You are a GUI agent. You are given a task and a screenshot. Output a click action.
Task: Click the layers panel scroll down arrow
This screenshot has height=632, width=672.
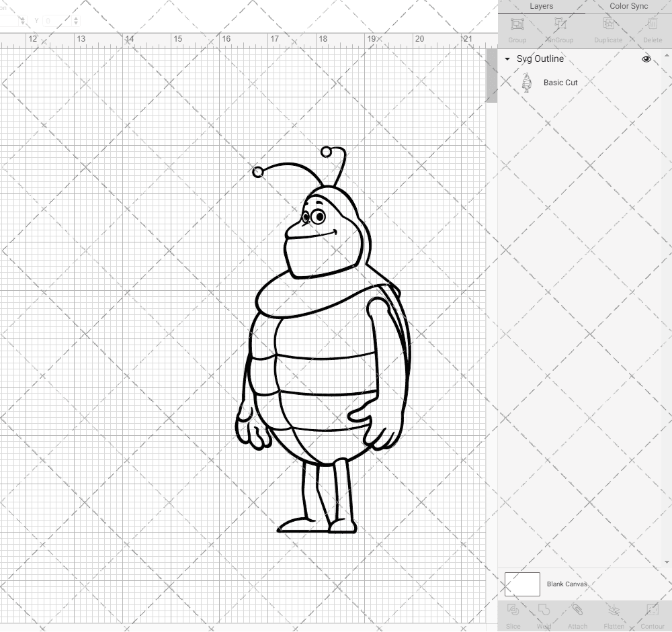point(667,562)
